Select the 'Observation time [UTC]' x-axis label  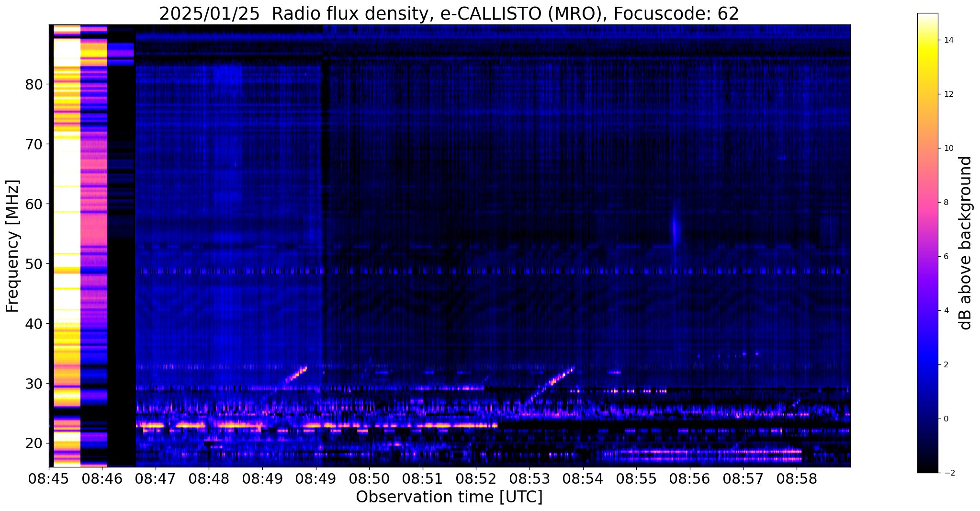point(449,497)
